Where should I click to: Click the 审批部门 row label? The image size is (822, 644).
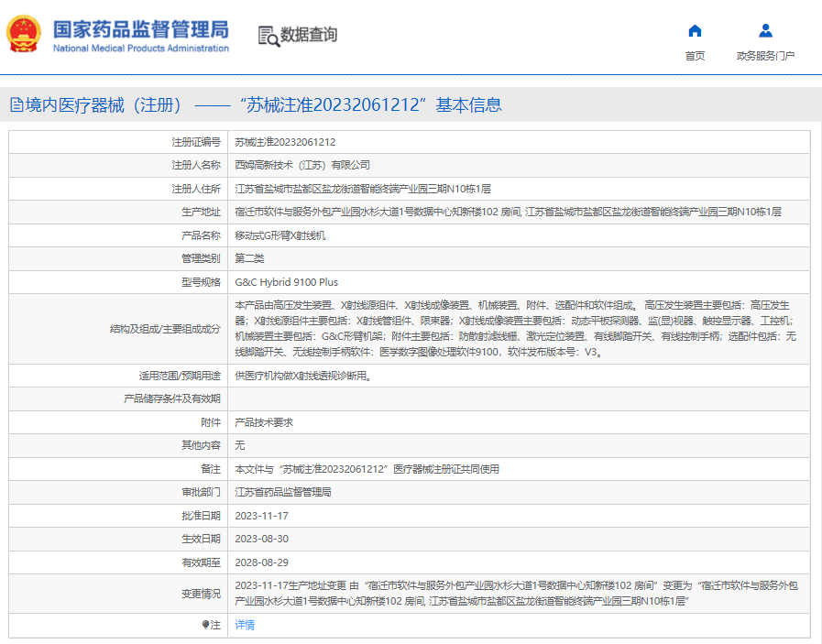coord(201,492)
